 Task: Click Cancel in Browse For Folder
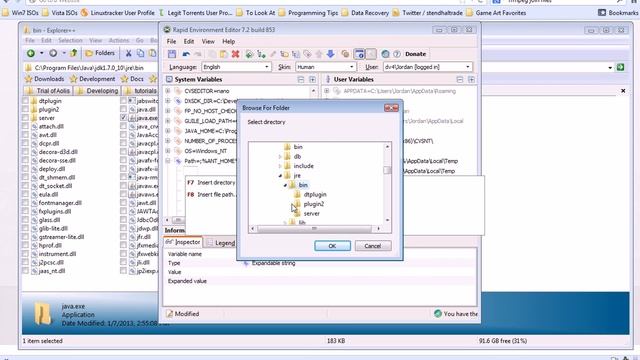click(x=373, y=246)
